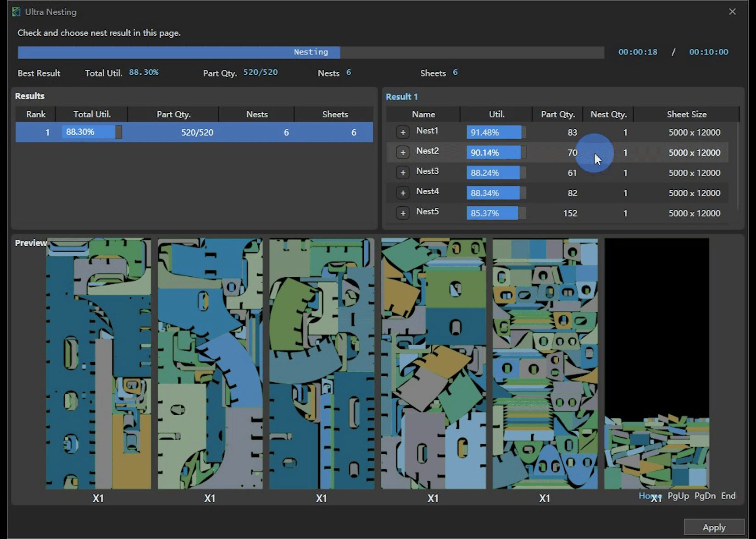Click the Nesting progress bar
This screenshot has height=539, width=756.
(311, 52)
